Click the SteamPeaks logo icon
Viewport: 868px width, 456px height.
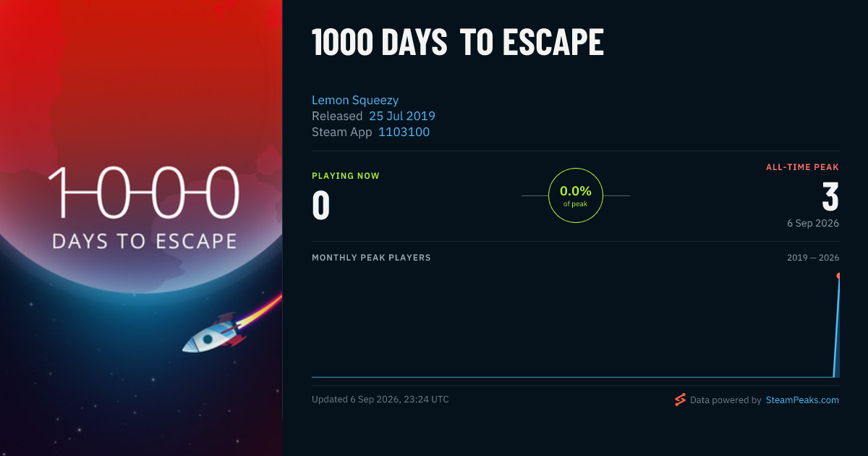[x=680, y=400]
